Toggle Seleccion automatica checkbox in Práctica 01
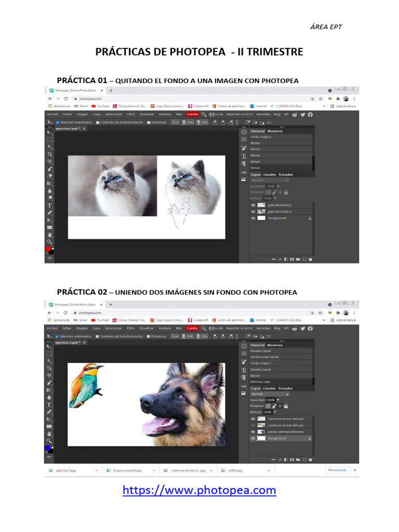399x532 pixels. tap(57, 123)
